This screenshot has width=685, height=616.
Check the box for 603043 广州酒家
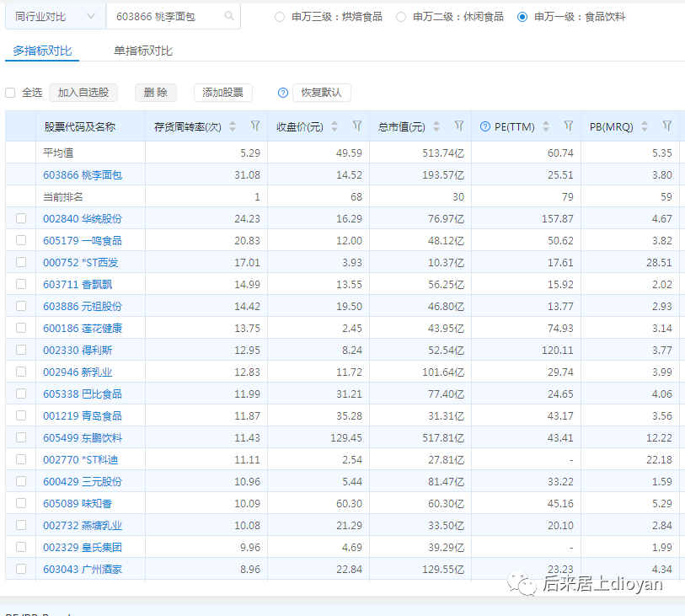point(21,569)
